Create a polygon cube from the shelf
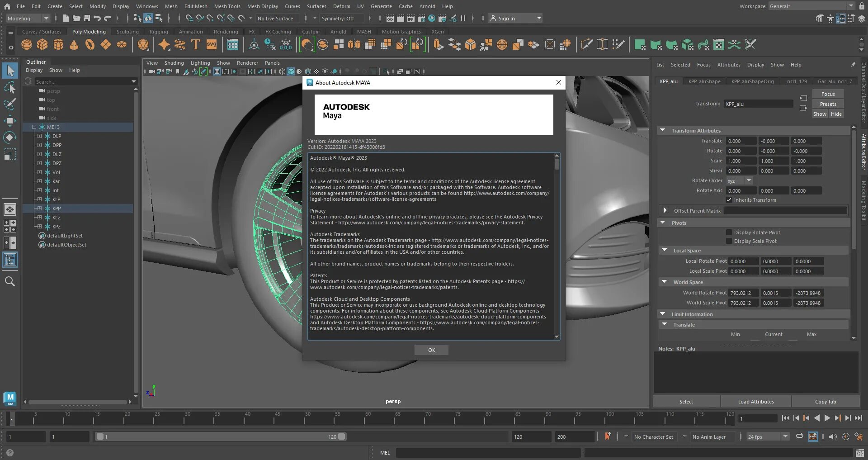This screenshot has width=868, height=460. pos(42,45)
